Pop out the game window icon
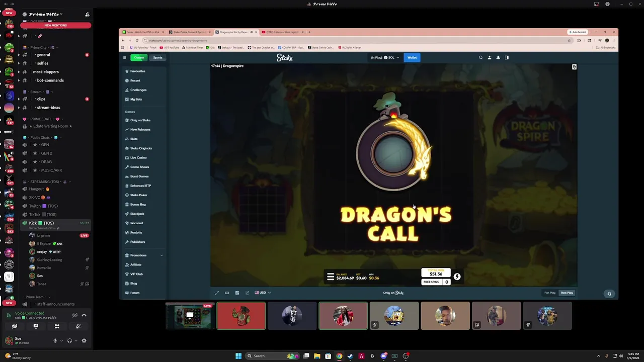The height and width of the screenshot is (362, 644). pos(247,293)
